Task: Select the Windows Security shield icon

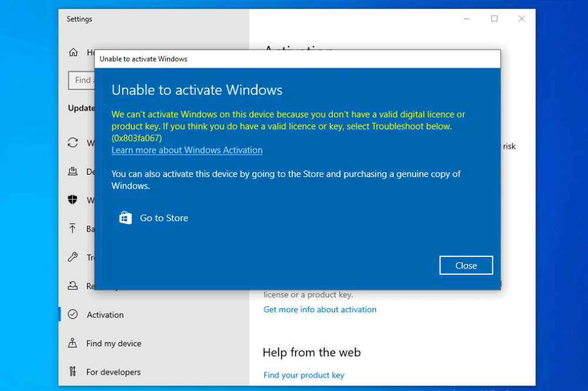Action: click(x=73, y=199)
